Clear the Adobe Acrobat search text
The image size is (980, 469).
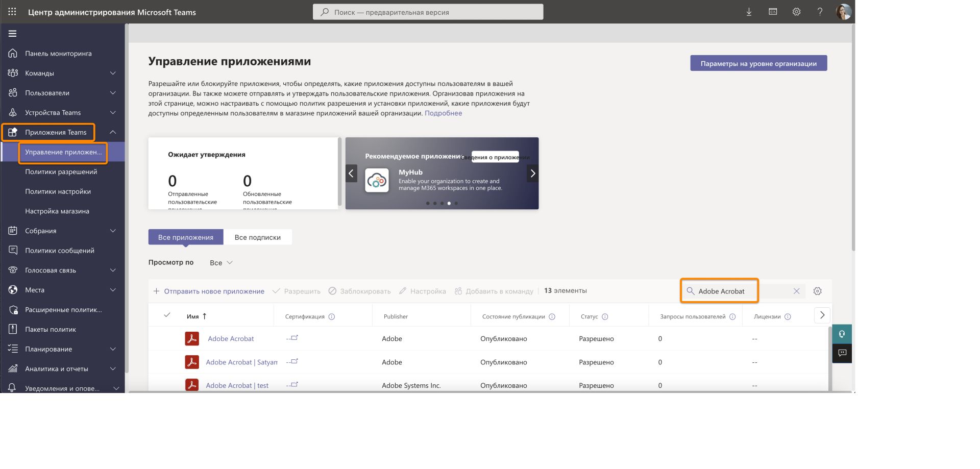tap(796, 291)
